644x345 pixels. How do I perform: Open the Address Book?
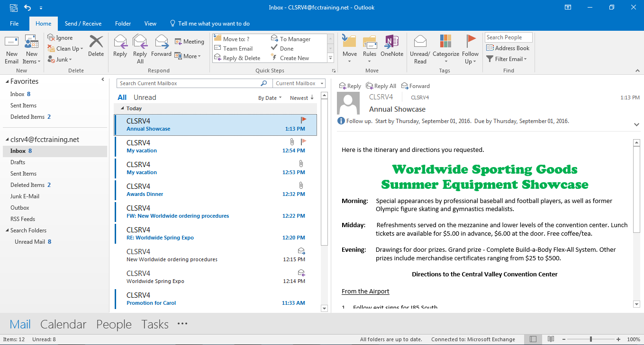coord(508,48)
